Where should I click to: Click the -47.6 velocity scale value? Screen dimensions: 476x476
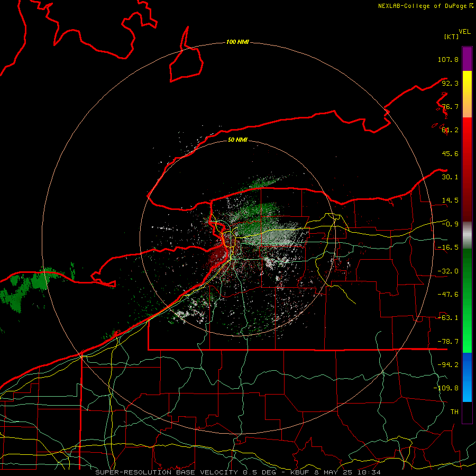(x=448, y=295)
